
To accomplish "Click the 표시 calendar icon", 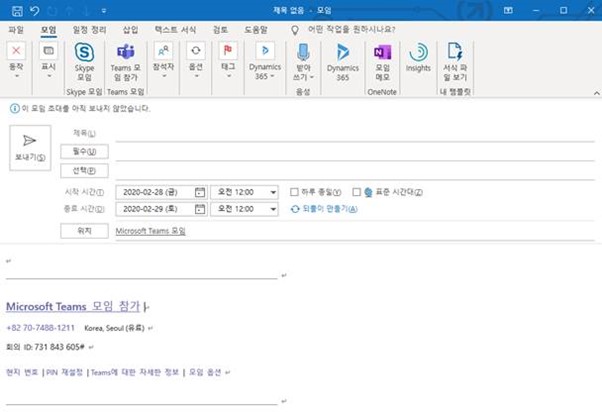I will pyautogui.click(x=48, y=51).
